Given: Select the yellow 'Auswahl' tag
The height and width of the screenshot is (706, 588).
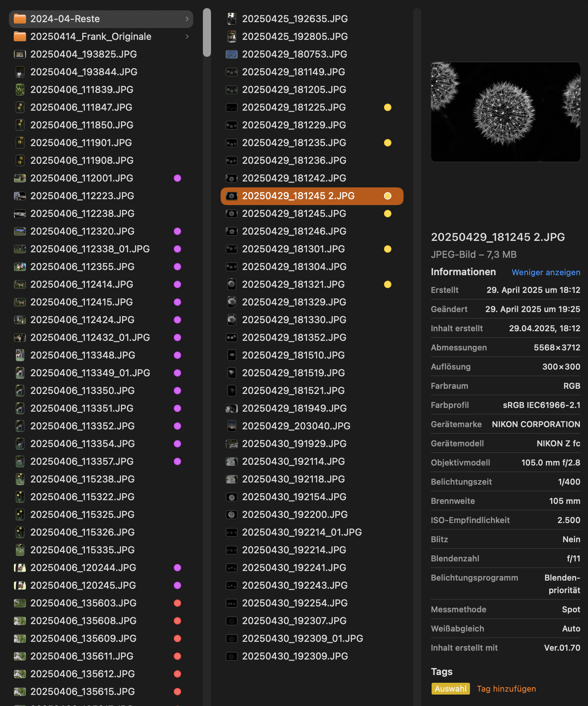Looking at the screenshot, I should (450, 689).
